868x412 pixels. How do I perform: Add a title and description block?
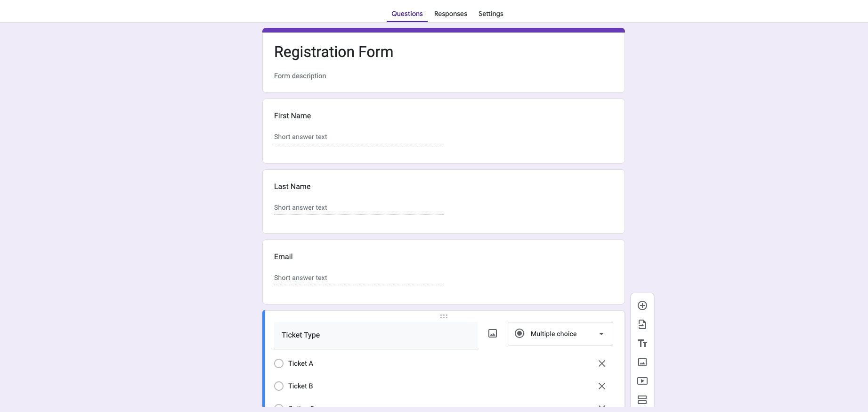point(642,343)
